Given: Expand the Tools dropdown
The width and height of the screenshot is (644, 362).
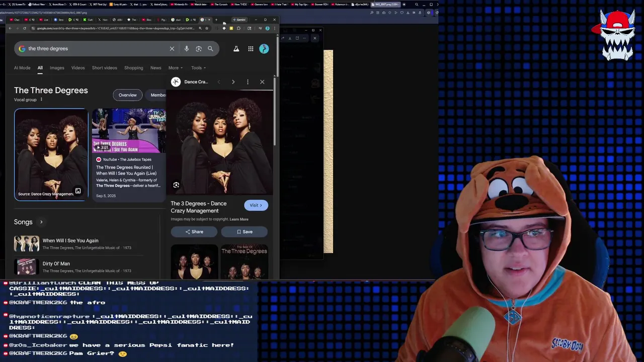Looking at the screenshot, I should (x=198, y=68).
